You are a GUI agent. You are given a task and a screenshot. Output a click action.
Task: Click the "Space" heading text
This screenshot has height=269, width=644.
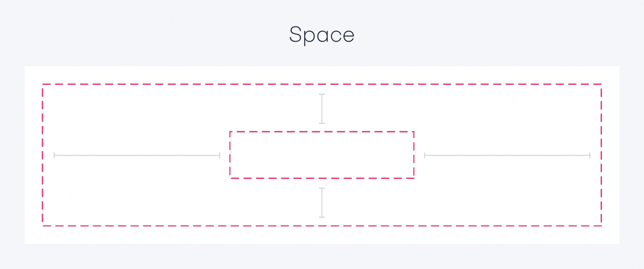click(321, 35)
